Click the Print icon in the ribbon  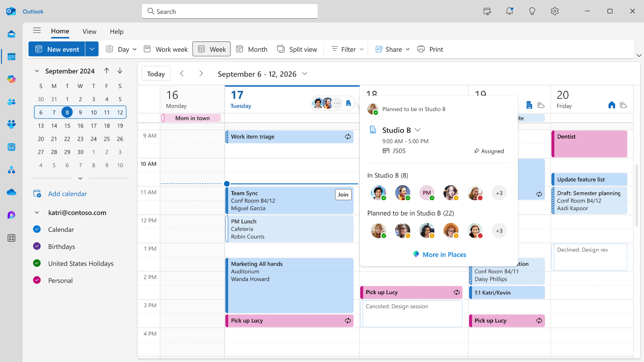[x=421, y=49]
